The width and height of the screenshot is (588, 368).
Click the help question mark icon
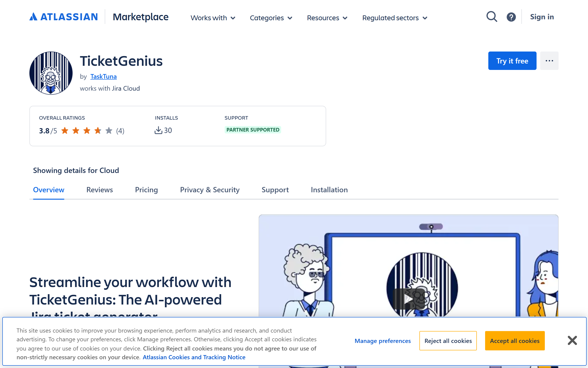pyautogui.click(x=511, y=17)
